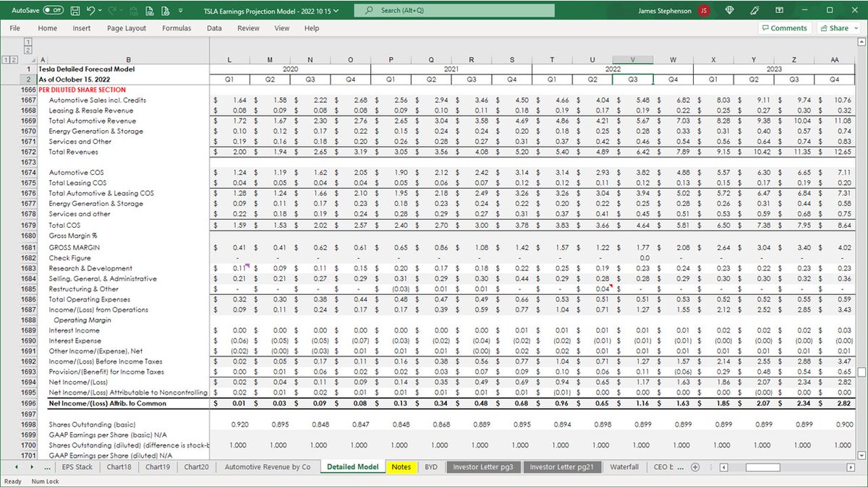
Task: Click the Comments button
Action: (x=784, y=28)
